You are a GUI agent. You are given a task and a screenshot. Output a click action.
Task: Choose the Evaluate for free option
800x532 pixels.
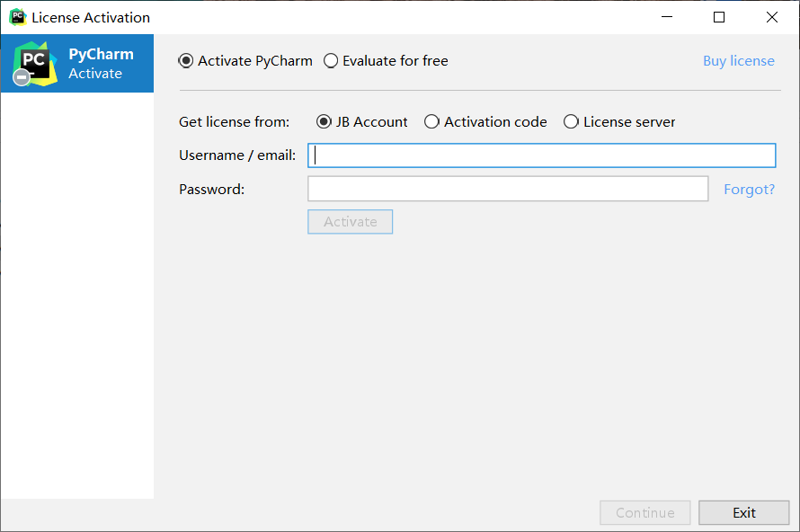point(331,61)
